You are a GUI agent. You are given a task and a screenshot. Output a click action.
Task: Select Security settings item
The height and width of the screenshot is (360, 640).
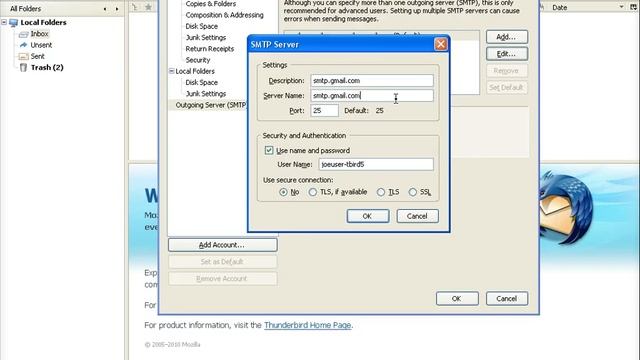(x=198, y=60)
